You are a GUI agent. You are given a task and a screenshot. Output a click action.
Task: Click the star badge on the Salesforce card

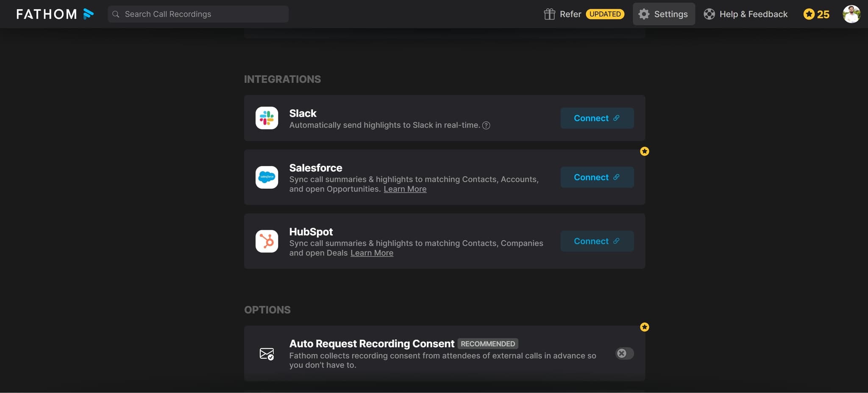645,151
